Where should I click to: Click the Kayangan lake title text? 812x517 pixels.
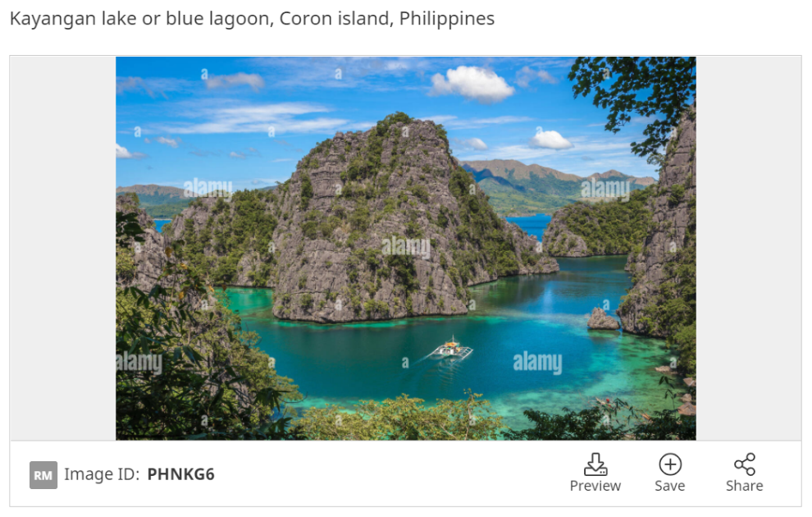coord(252,19)
